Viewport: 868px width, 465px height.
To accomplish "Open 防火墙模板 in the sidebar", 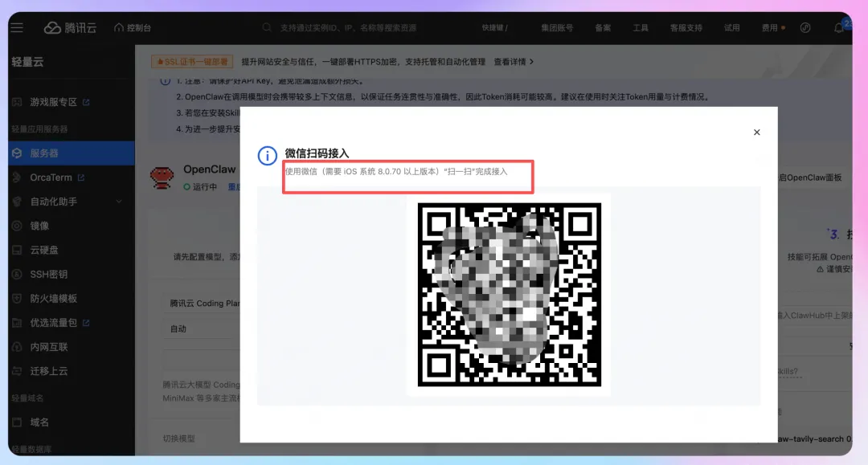I will [53, 299].
